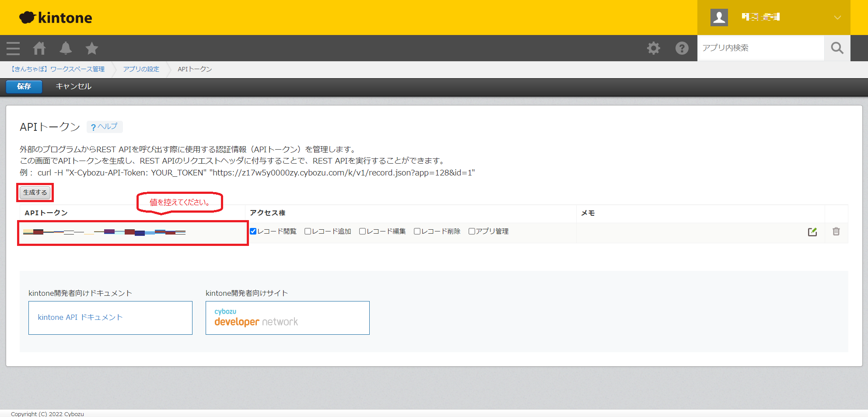This screenshot has width=868, height=417.
Task: Edit the memo for the token
Action: [812, 232]
